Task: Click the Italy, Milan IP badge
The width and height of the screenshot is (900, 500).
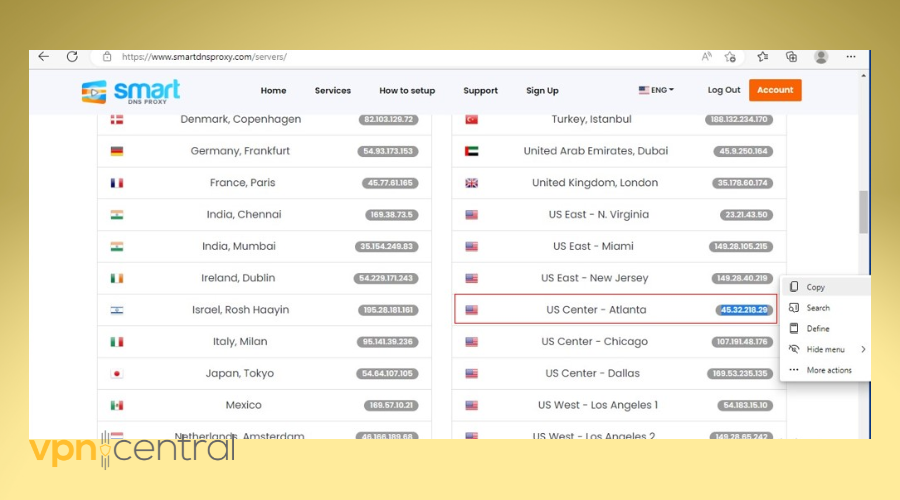Action: click(387, 342)
